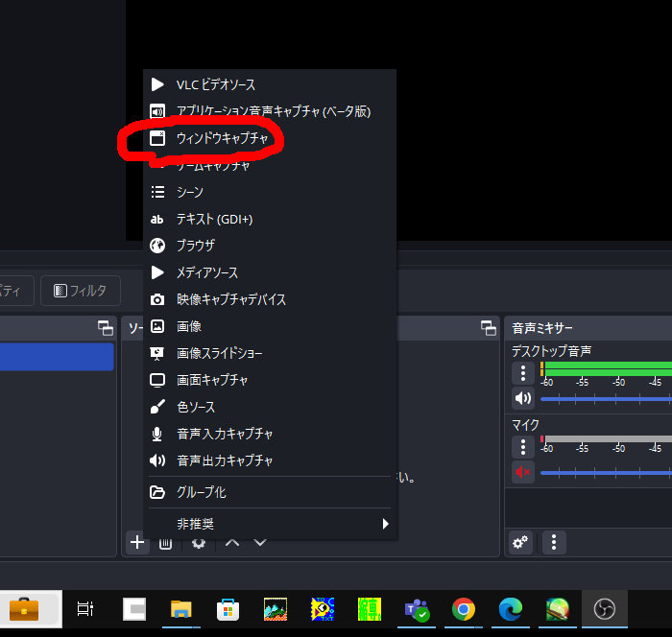672x637 pixels.
Task: Click the trash icon to remove source
Action: (x=166, y=543)
